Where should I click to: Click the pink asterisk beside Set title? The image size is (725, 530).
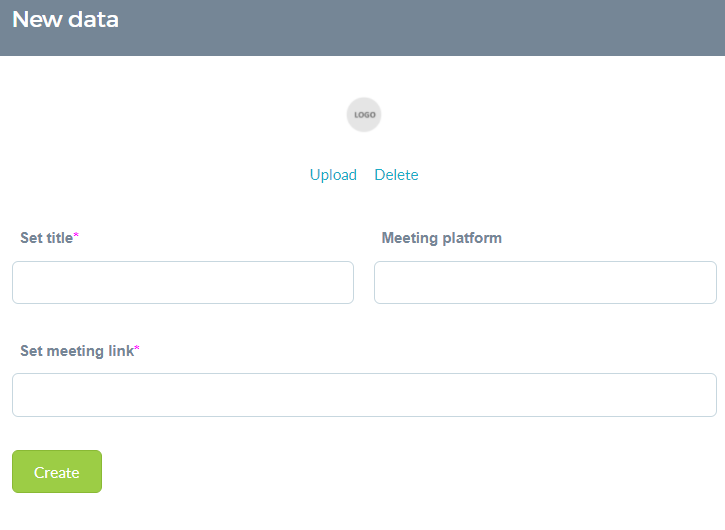point(76,235)
